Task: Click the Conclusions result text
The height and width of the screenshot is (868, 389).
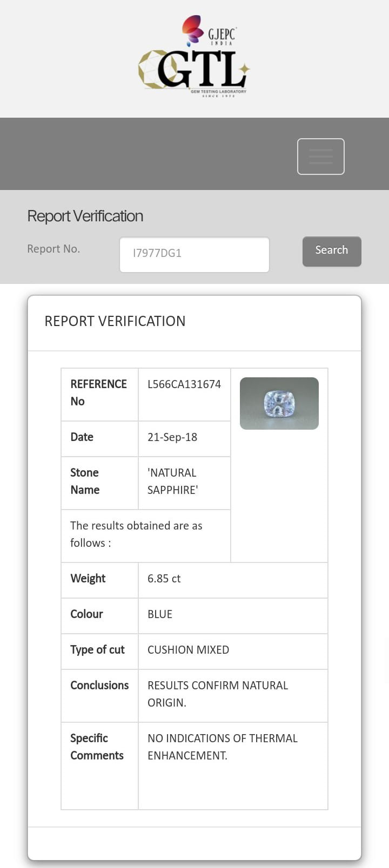Action: coord(218,694)
